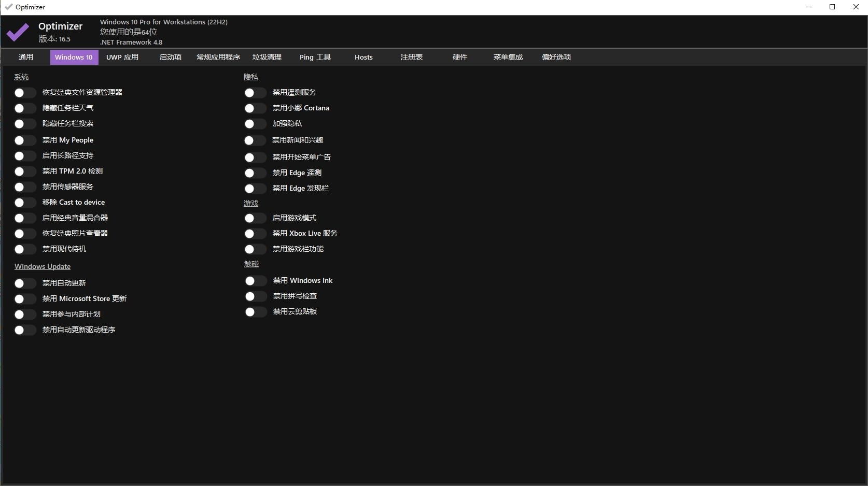The image size is (868, 486).
Task: Toggle 恢复经典文件资源管理器 switch
Action: point(24,93)
